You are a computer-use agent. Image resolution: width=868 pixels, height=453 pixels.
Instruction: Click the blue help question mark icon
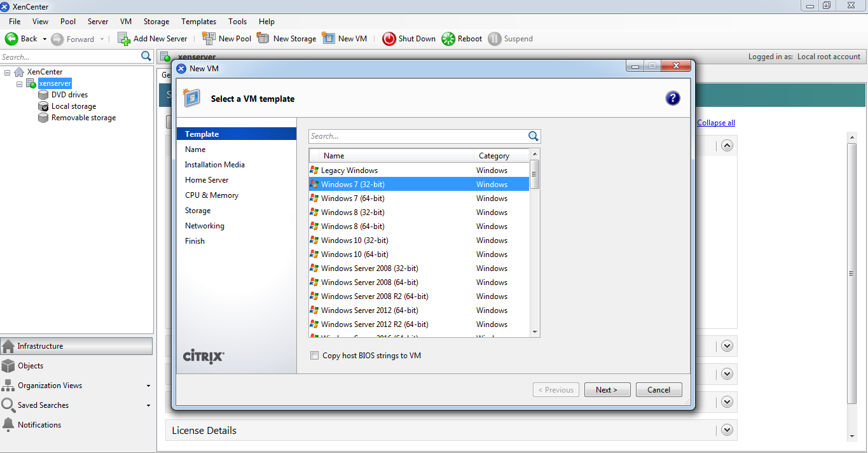tap(673, 98)
